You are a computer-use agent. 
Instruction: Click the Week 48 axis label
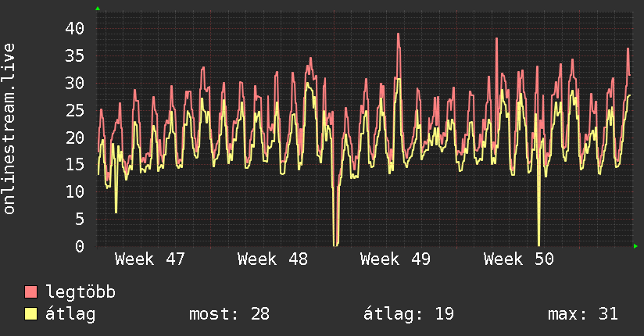(x=273, y=259)
